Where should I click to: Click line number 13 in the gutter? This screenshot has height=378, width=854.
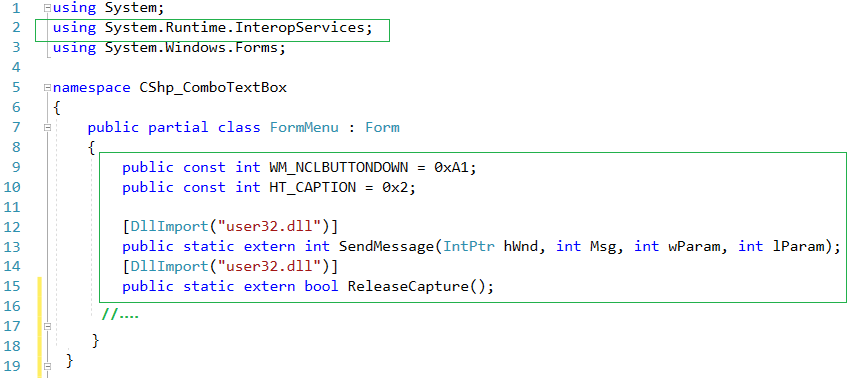[x=12, y=247]
